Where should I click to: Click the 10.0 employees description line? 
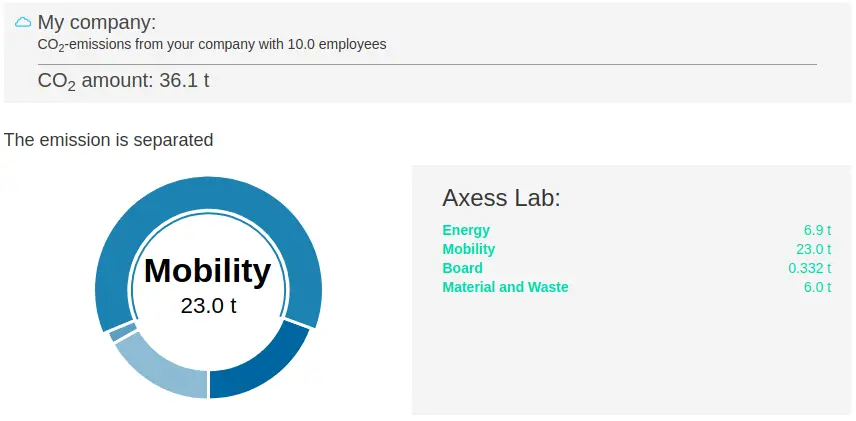pos(212,44)
